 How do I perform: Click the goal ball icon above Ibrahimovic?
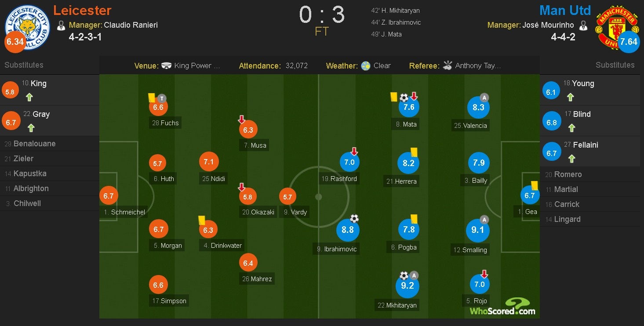click(354, 218)
